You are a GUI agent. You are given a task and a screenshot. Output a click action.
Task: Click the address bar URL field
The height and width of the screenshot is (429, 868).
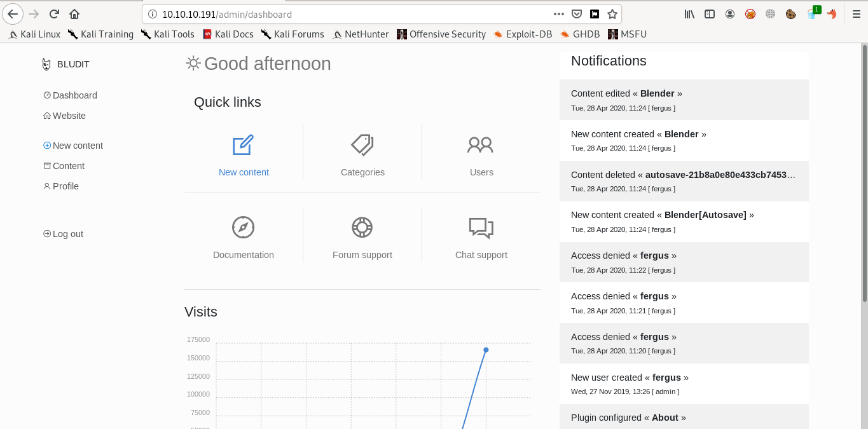(350, 14)
